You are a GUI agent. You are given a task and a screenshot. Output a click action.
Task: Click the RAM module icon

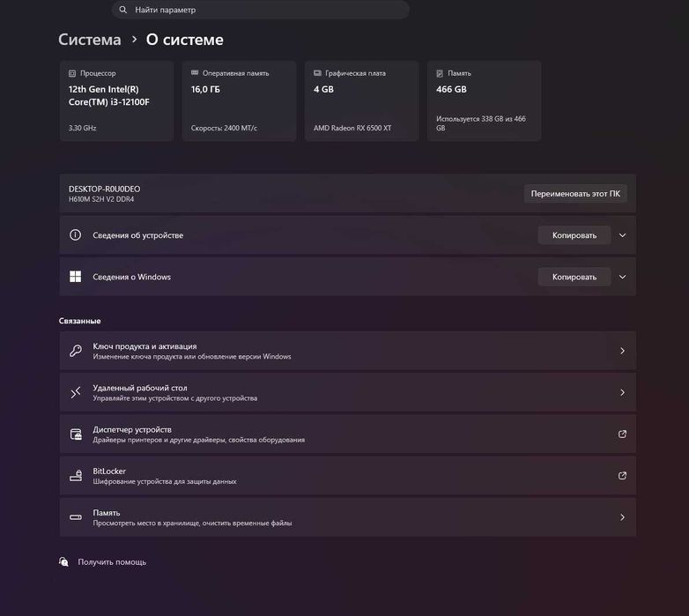click(195, 73)
